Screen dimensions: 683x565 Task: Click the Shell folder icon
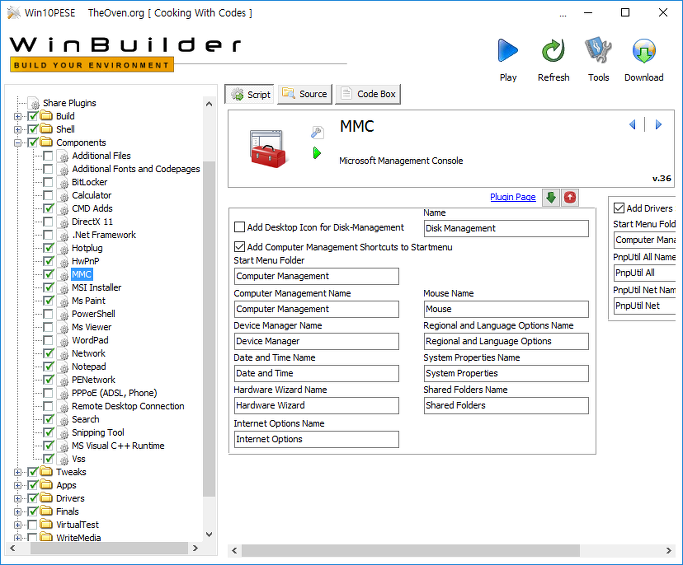pos(46,129)
